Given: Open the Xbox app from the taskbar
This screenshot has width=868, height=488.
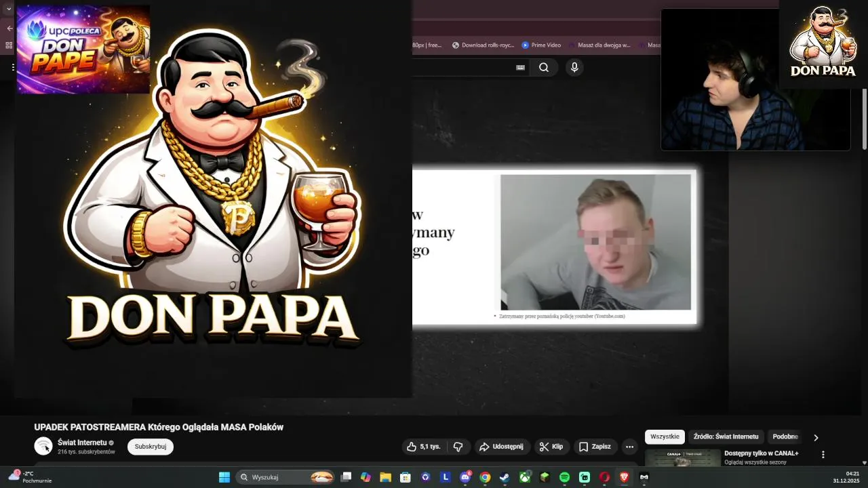Looking at the screenshot, I should click(x=525, y=477).
